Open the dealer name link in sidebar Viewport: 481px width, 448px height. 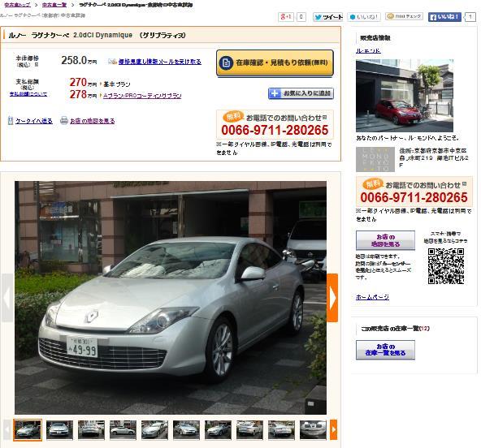tap(368, 51)
